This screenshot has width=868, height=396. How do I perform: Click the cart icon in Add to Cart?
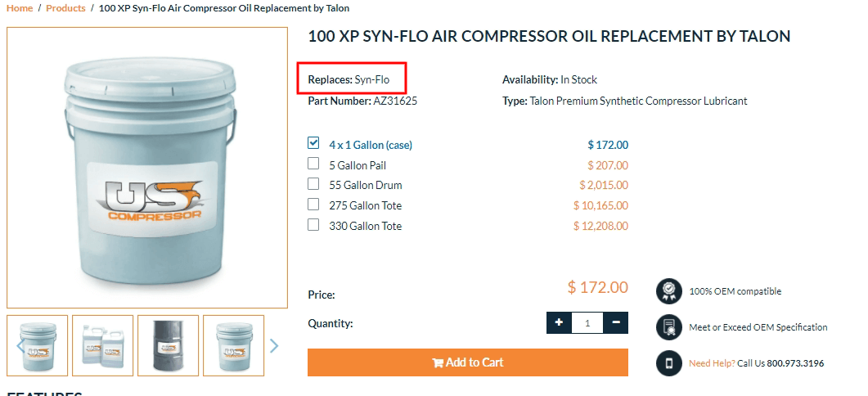438,363
